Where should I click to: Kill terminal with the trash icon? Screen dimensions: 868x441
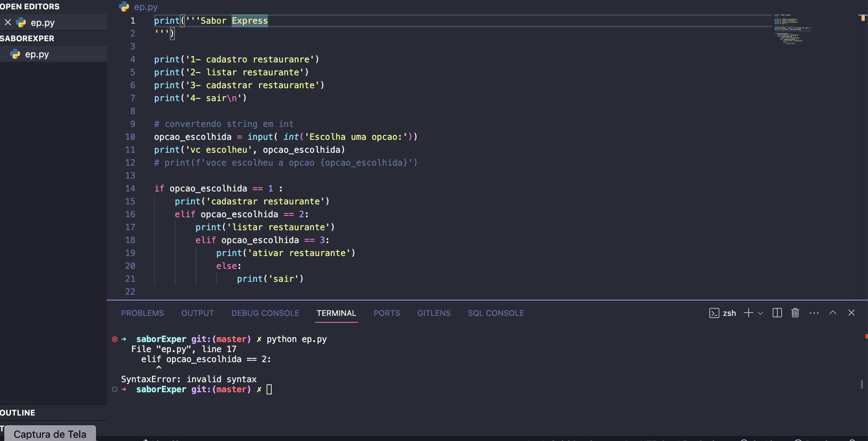coord(795,313)
